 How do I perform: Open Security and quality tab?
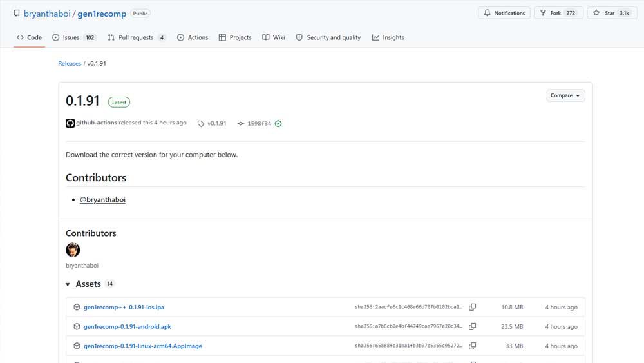(x=328, y=37)
